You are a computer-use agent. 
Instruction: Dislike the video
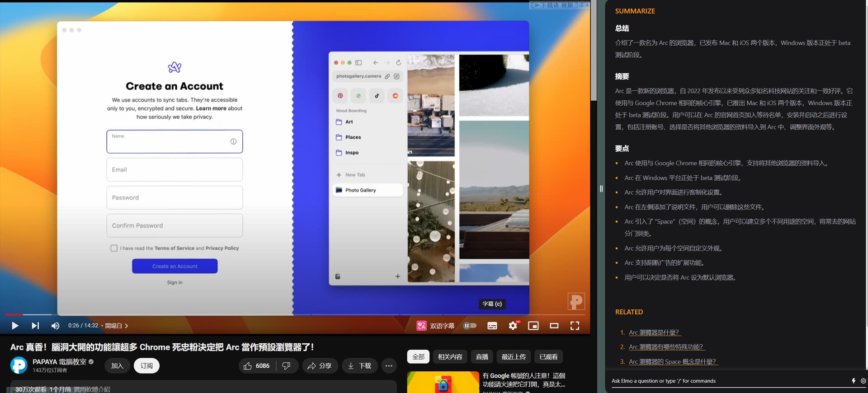(x=287, y=366)
